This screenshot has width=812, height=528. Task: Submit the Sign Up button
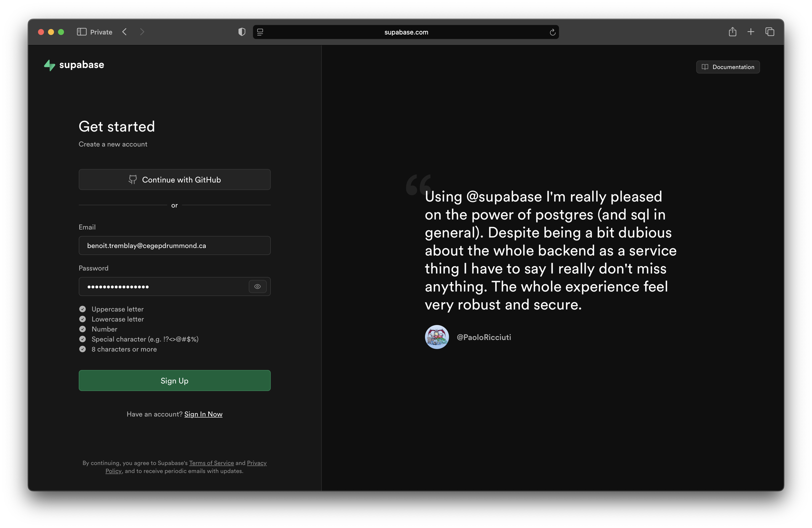(175, 381)
